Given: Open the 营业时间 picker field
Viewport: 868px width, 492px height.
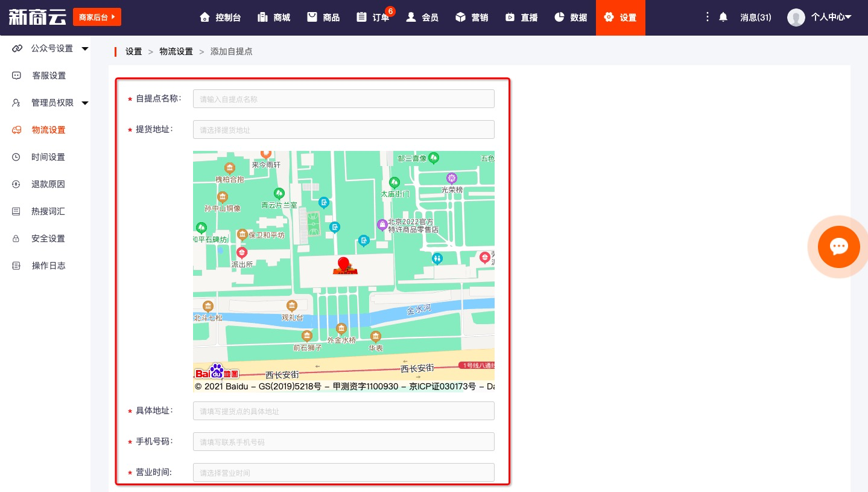Looking at the screenshot, I should 344,473.
